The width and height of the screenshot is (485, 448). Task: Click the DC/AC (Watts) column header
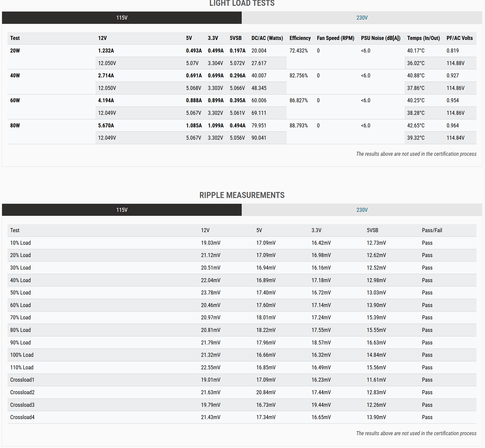click(x=267, y=38)
